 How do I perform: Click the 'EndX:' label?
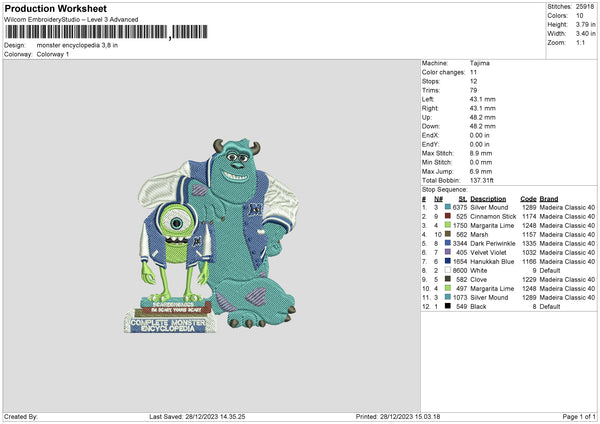(430, 135)
